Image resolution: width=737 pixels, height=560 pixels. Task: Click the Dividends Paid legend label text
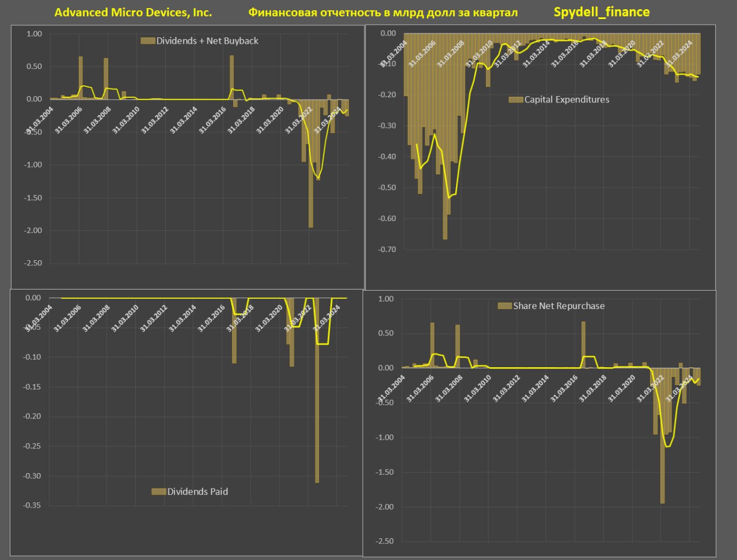197,492
